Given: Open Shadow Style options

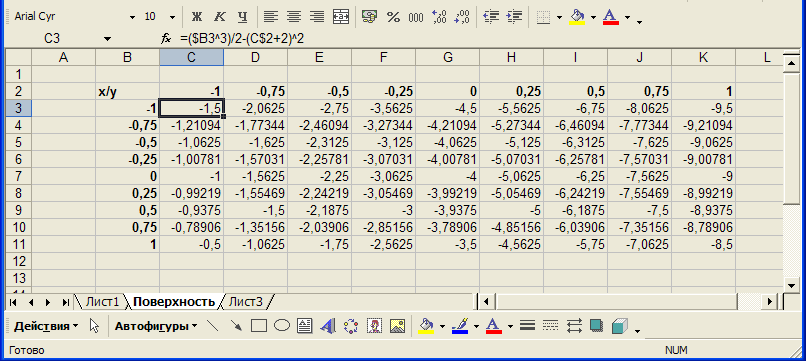Looking at the screenshot, I should tap(597, 326).
